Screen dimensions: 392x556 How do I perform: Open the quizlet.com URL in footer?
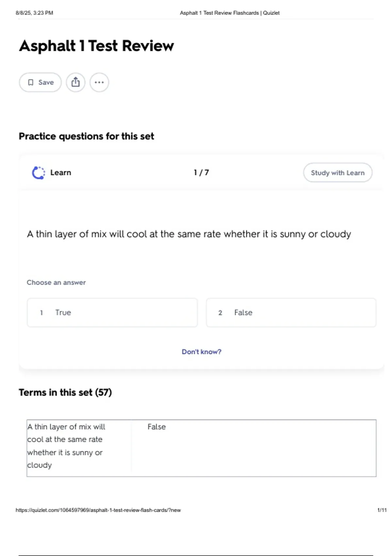pos(98,510)
